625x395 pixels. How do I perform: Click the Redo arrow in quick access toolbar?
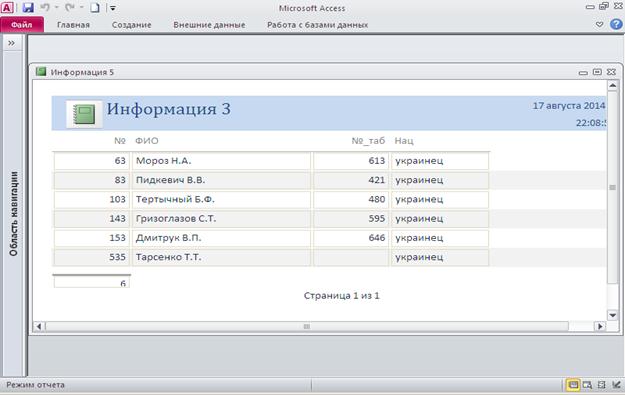click(70, 7)
